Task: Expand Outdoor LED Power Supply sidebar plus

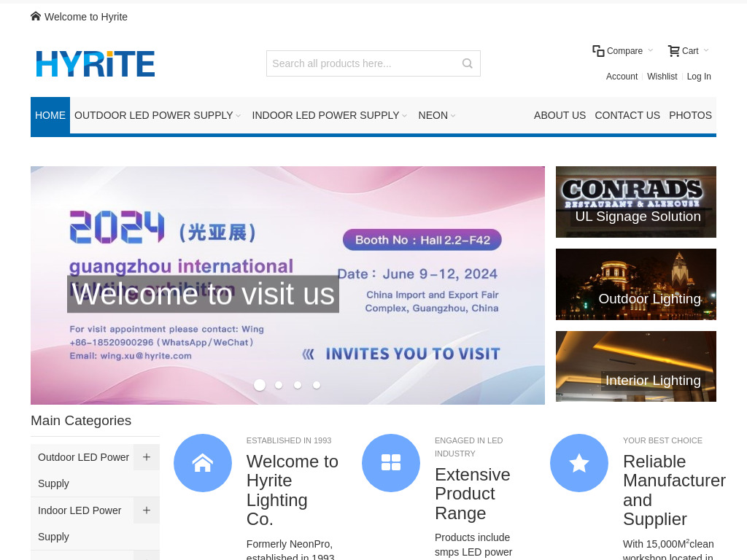Action: (146, 457)
